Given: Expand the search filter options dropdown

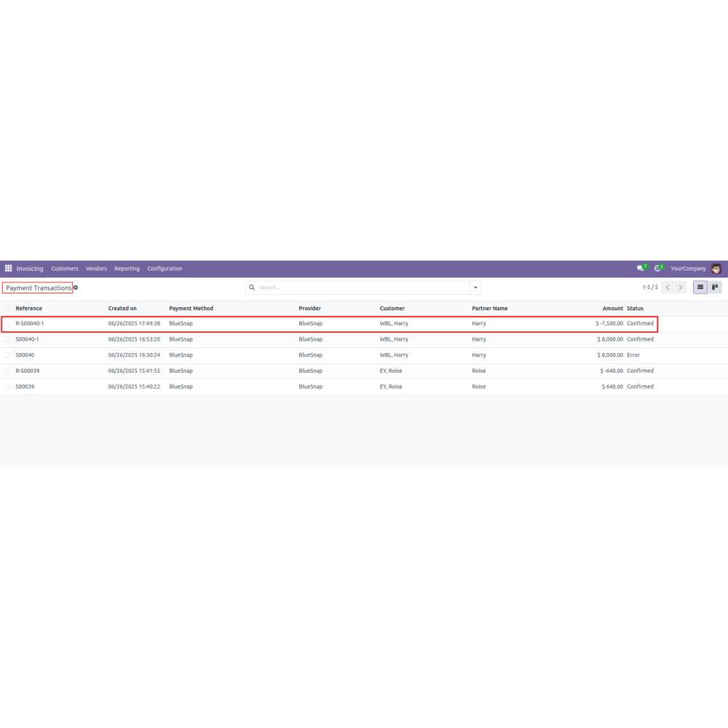Looking at the screenshot, I should point(475,288).
